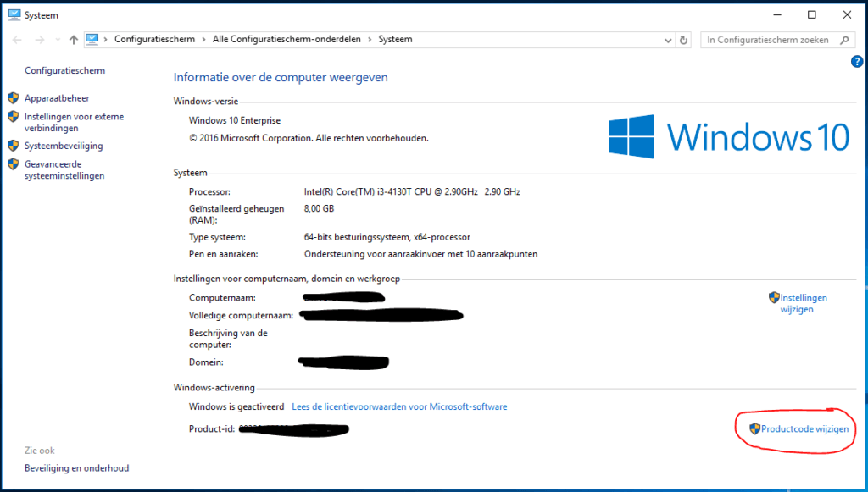868x492 pixels.
Task: Click the shield icon next to Productcode wijzigen
Action: (754, 429)
